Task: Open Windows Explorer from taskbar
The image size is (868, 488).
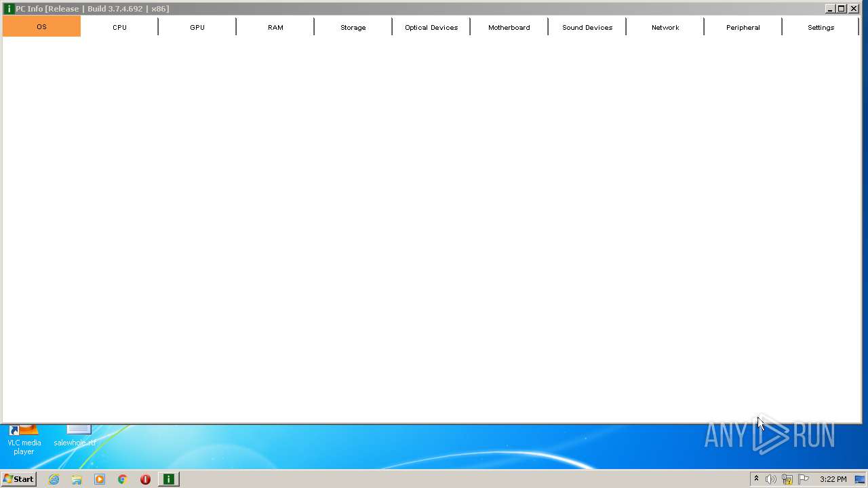Action: point(77,479)
